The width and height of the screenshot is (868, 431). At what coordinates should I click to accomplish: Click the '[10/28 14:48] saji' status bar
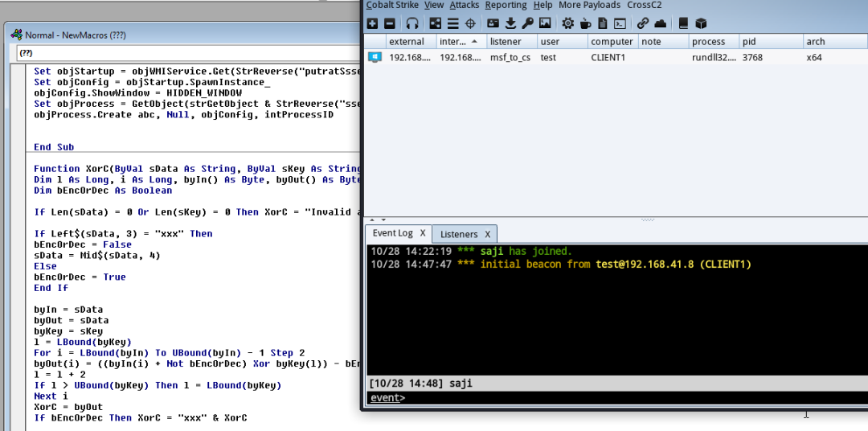[x=617, y=384]
